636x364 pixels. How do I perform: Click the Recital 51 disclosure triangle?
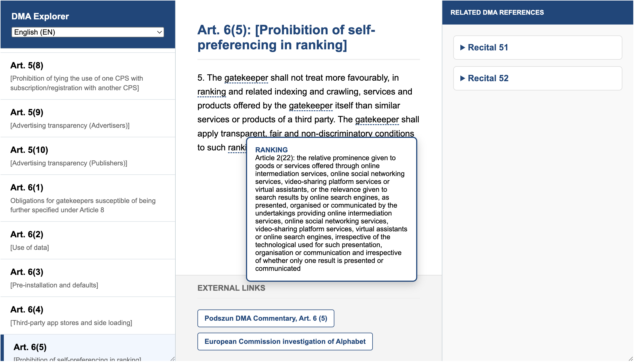point(463,47)
